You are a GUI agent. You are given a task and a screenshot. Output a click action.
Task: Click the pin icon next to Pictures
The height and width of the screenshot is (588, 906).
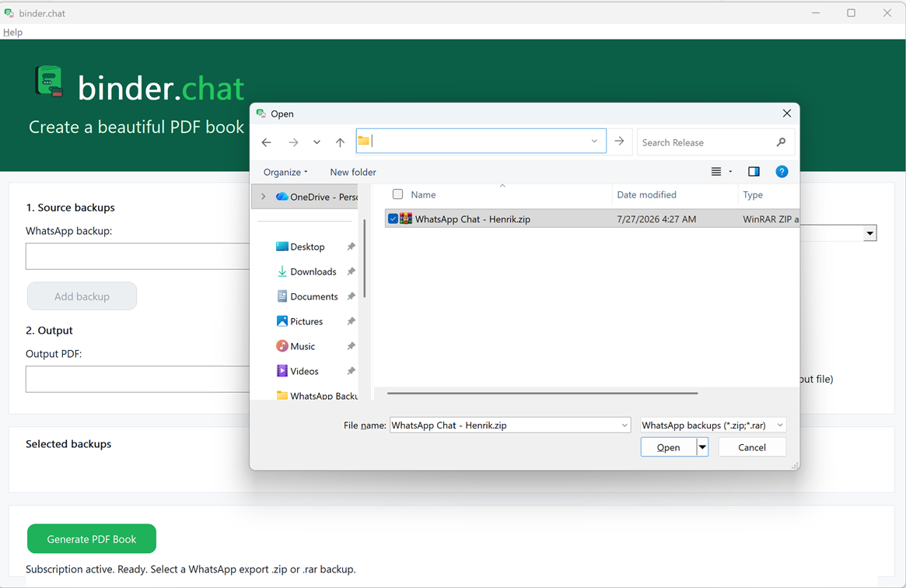coord(351,321)
